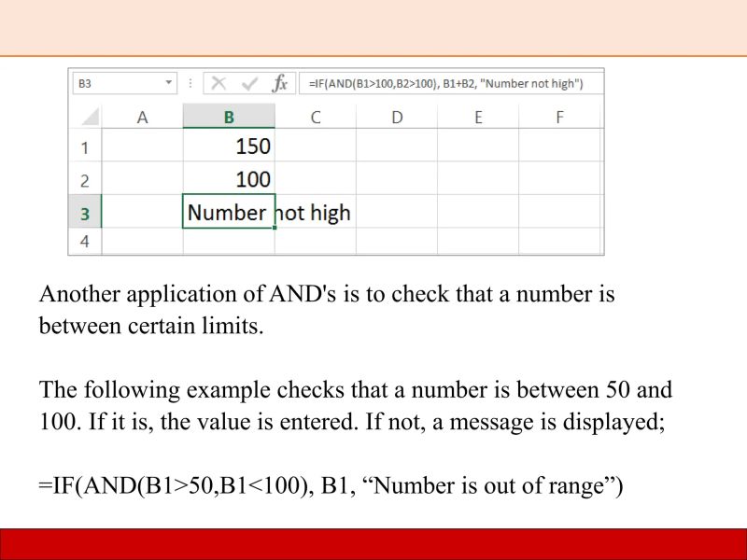Viewport: 747px width, 560px height.
Task: Select empty cell E4
Action: (x=478, y=241)
